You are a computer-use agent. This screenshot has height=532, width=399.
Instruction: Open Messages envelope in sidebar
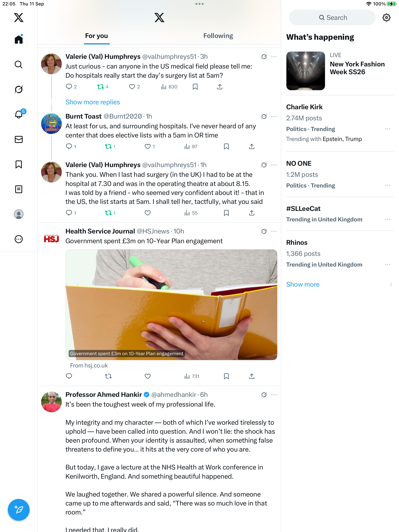(x=19, y=139)
